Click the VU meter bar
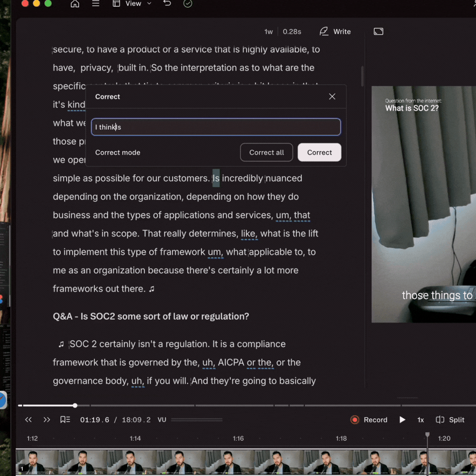 [197, 420]
